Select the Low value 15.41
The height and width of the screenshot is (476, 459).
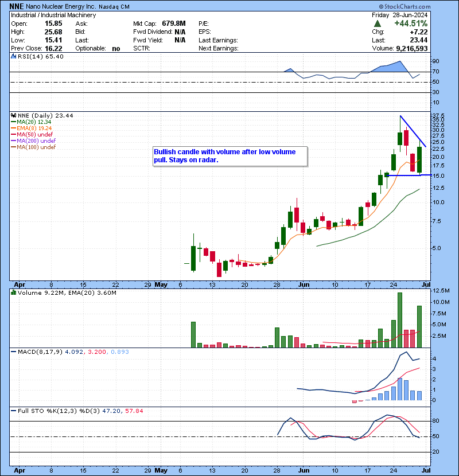(x=53, y=40)
